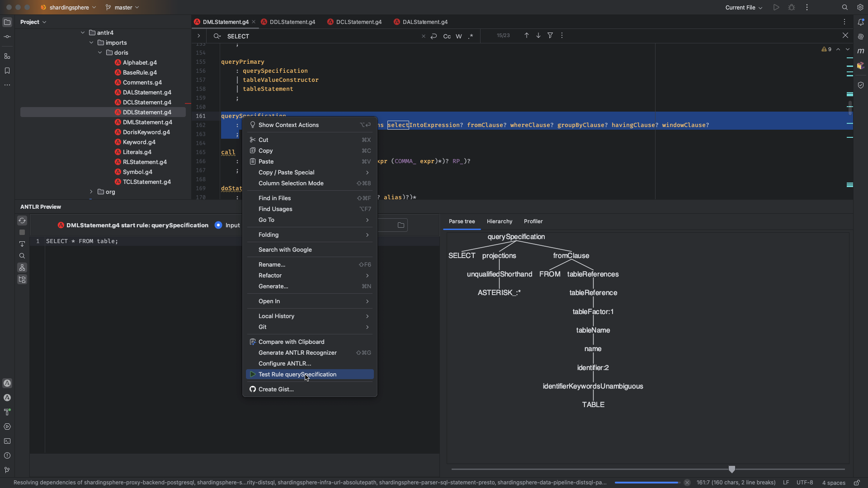Image resolution: width=868 pixels, height=488 pixels.
Task: Click the refresh icon in ANTLR Preview
Action: 22,221
